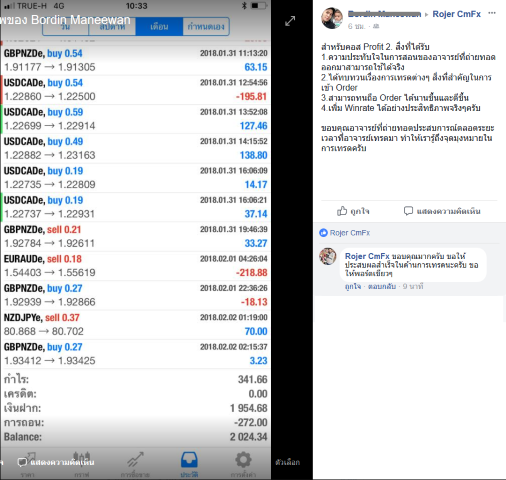The width and height of the screenshot is (506, 480).
Task: Select the Custom period tab
Action: click(x=206, y=27)
